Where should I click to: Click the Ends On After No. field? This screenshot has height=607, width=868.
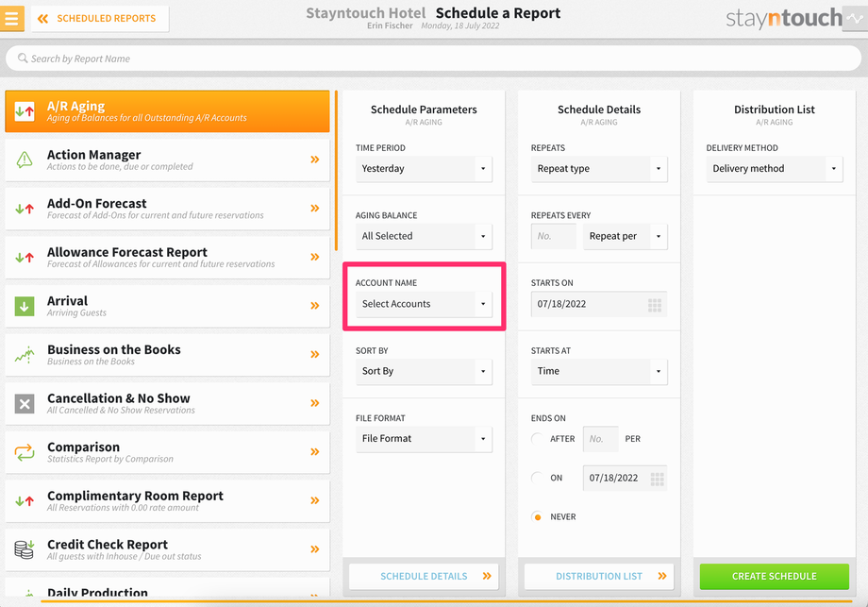click(601, 439)
